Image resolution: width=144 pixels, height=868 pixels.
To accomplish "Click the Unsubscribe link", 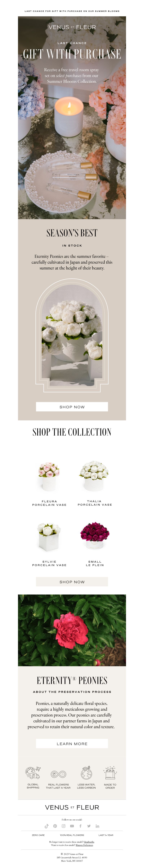I will pos(89,842).
